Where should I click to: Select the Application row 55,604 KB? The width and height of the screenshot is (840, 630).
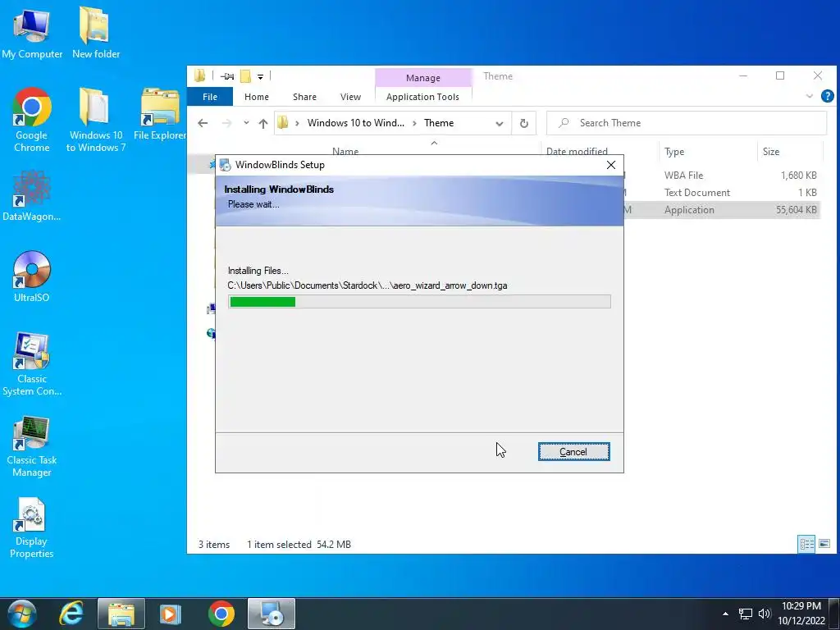point(722,209)
